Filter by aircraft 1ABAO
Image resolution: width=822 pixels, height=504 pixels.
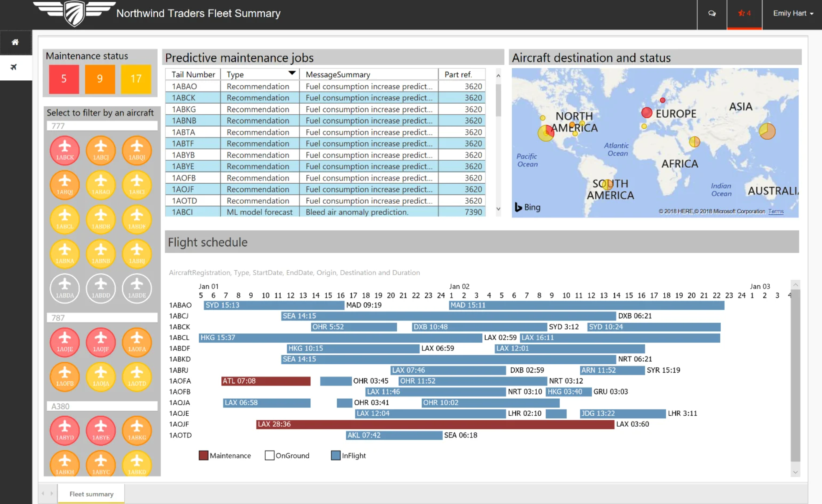[x=101, y=185]
